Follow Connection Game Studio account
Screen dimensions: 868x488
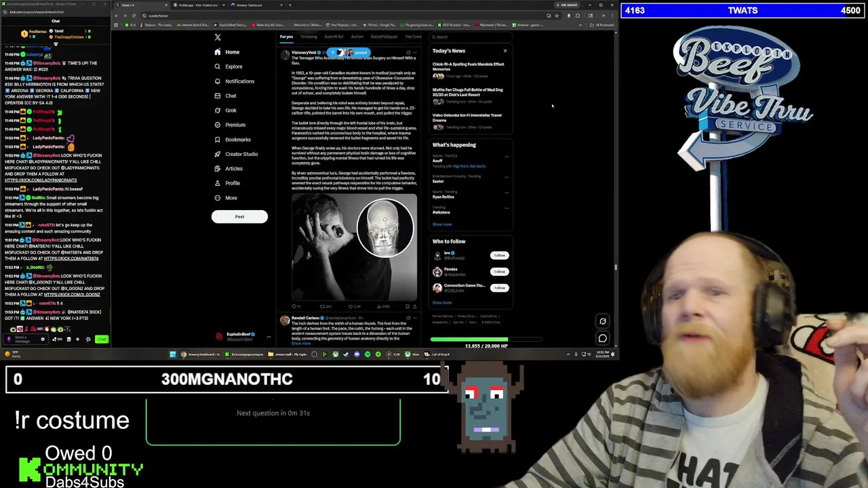pyautogui.click(x=499, y=287)
